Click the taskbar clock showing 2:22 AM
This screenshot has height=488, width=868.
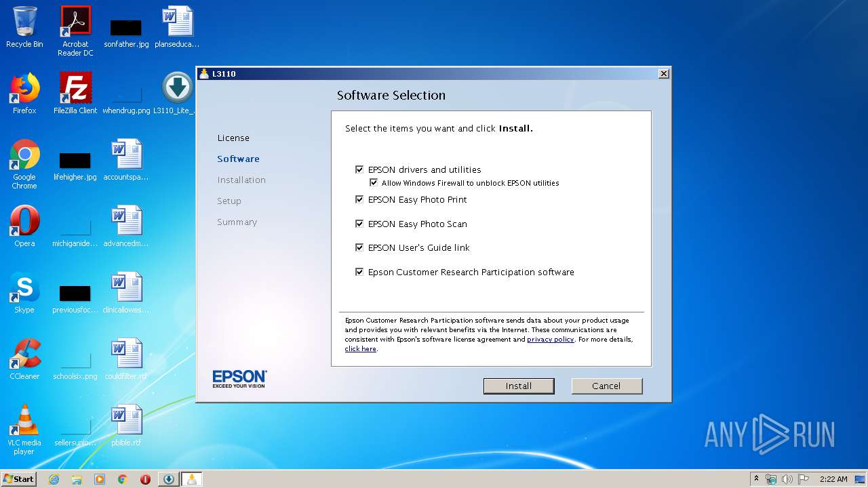coord(833,479)
